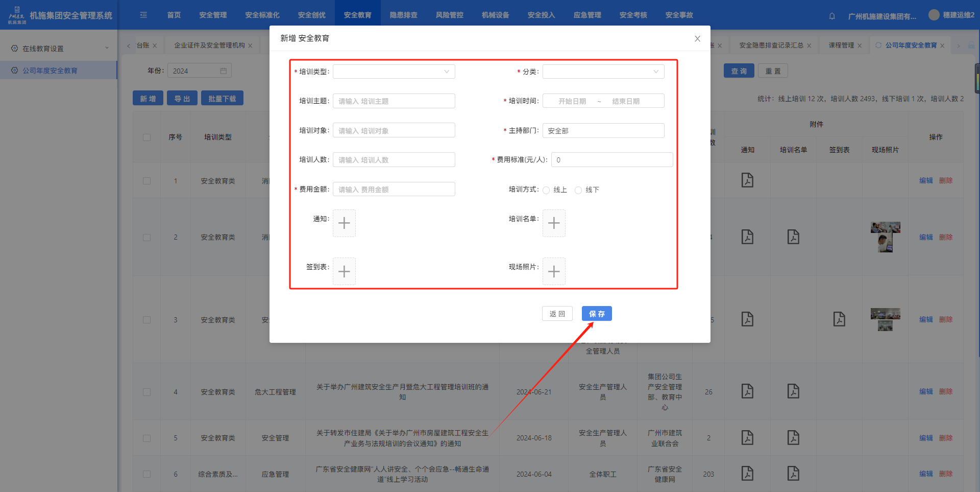
Task: Click the 保存 button
Action: pos(597,314)
